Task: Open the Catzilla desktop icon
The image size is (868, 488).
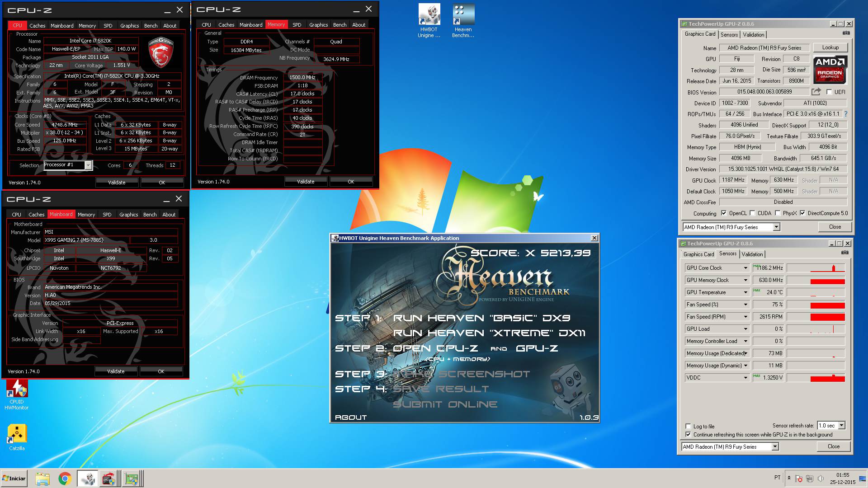Action: (17, 437)
